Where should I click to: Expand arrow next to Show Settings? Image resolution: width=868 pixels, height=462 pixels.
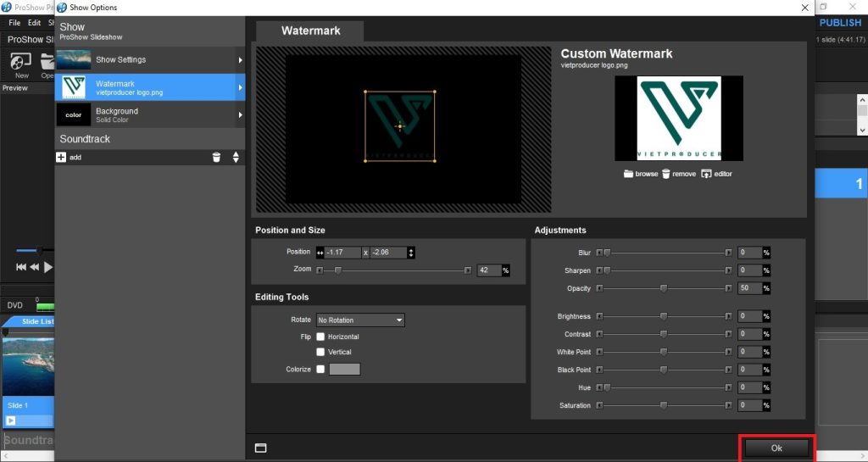click(240, 59)
